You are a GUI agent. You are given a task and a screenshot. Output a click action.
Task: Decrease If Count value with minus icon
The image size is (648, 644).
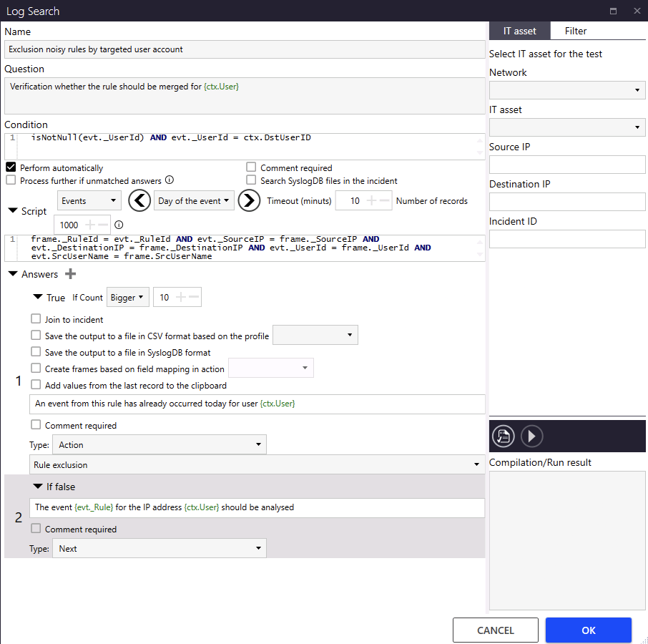[x=194, y=297]
